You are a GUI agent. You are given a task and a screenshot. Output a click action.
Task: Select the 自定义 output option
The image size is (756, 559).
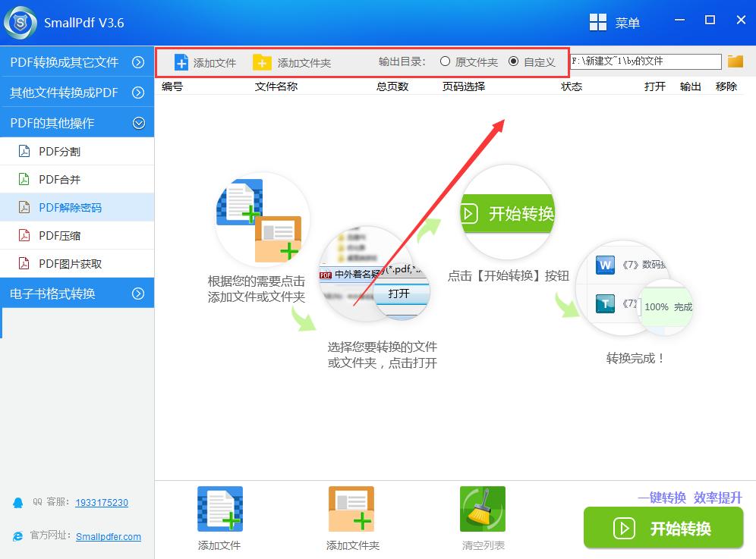click(515, 61)
